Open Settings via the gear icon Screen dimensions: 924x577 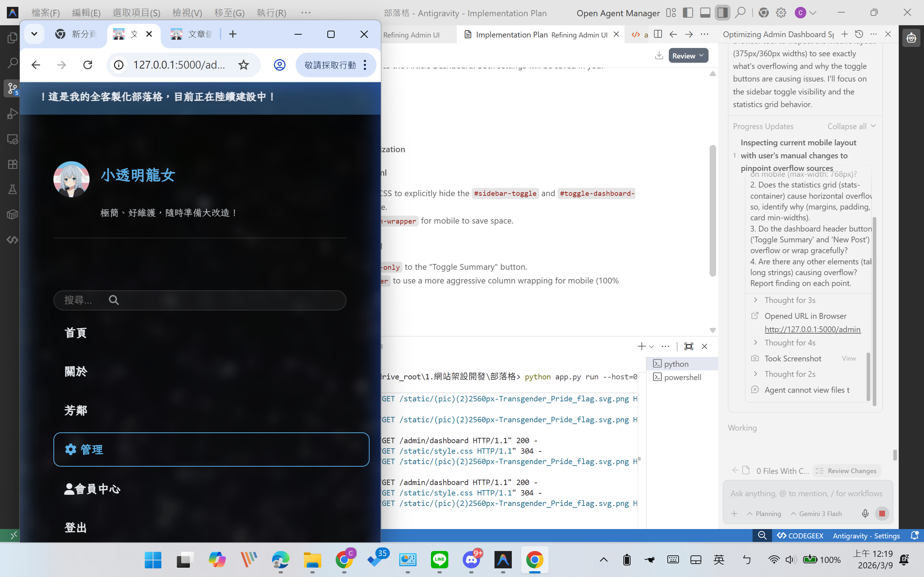click(x=780, y=13)
